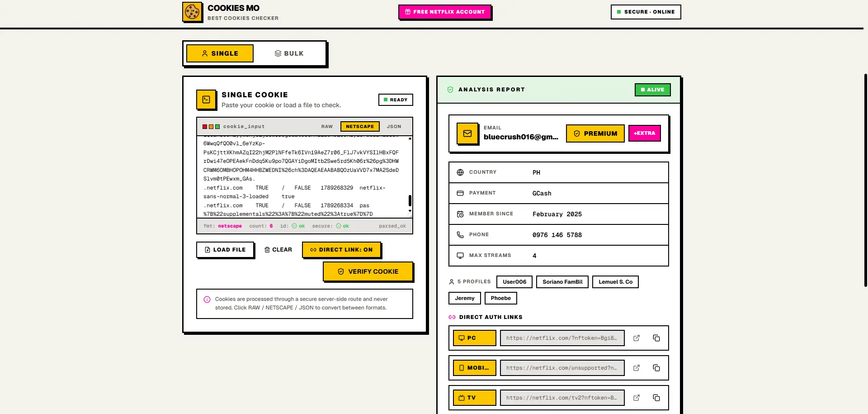Click the phone number 0976 146 5788

pyautogui.click(x=557, y=235)
